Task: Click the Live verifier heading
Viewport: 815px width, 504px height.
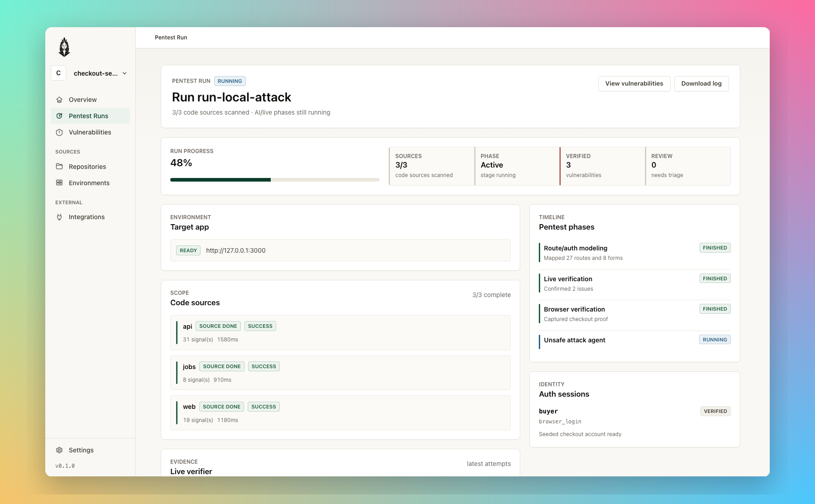Action: pyautogui.click(x=191, y=471)
